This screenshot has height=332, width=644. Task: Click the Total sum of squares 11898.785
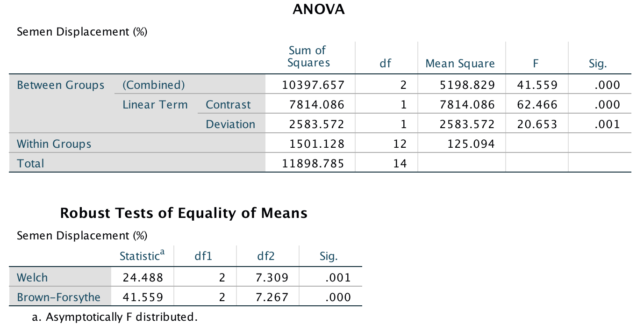[x=314, y=164]
